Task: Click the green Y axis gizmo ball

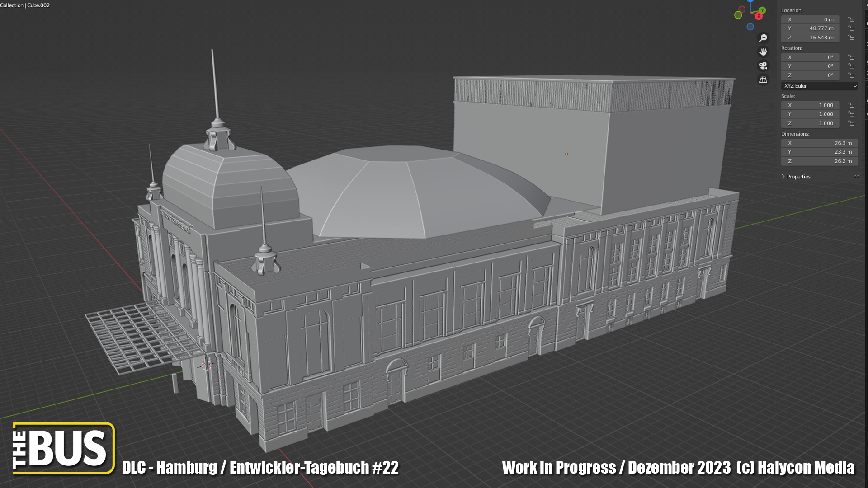Action: coord(763,10)
